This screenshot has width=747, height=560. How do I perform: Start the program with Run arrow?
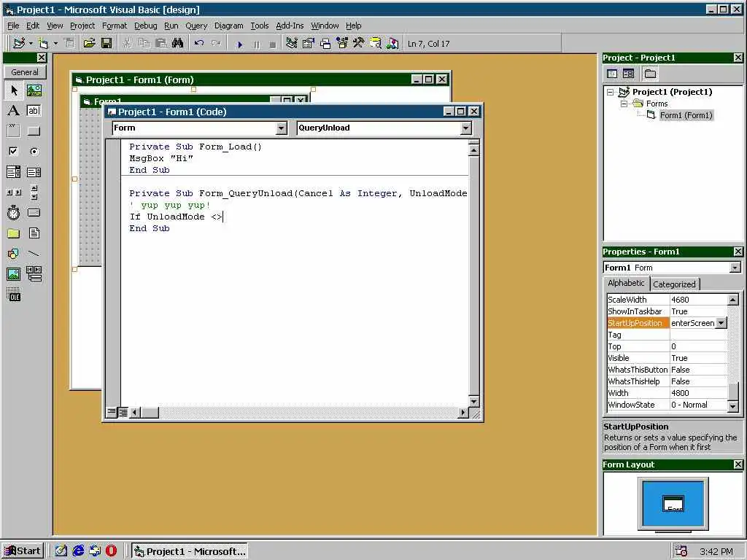point(239,44)
